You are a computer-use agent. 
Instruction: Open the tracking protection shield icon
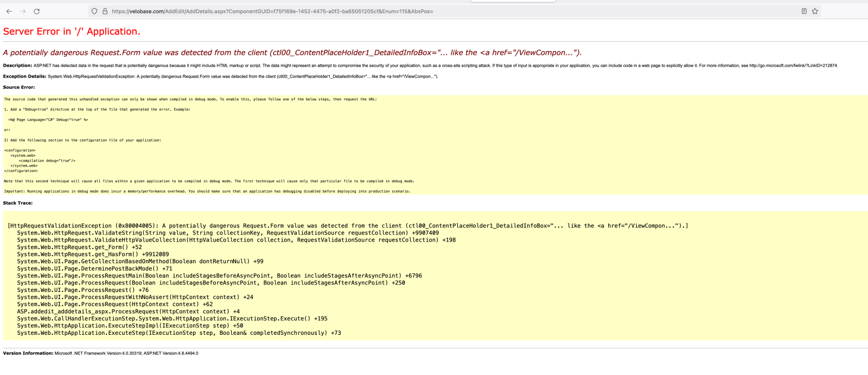click(x=94, y=11)
